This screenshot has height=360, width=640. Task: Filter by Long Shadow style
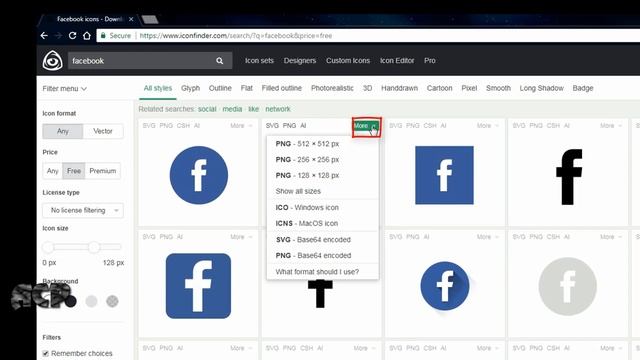(541, 88)
